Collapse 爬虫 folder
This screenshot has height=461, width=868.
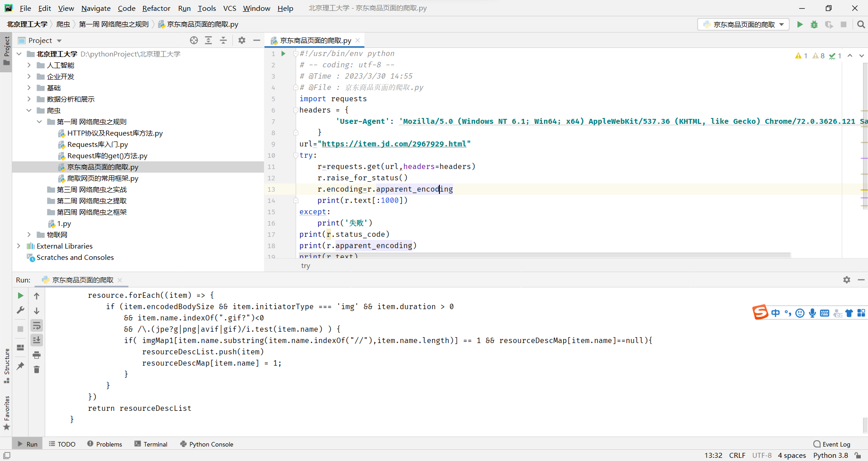[29, 110]
